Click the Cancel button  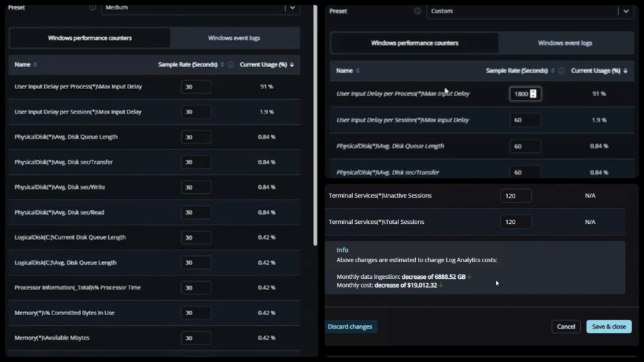click(x=566, y=326)
